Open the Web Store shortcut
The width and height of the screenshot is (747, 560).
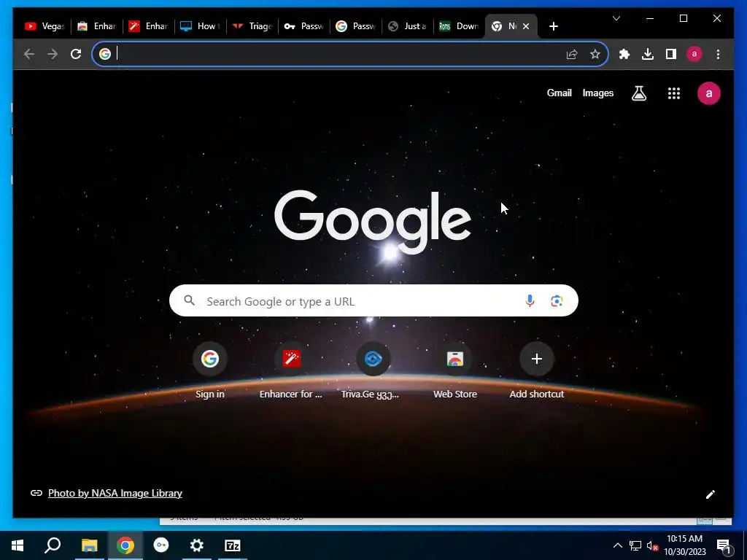click(x=455, y=371)
